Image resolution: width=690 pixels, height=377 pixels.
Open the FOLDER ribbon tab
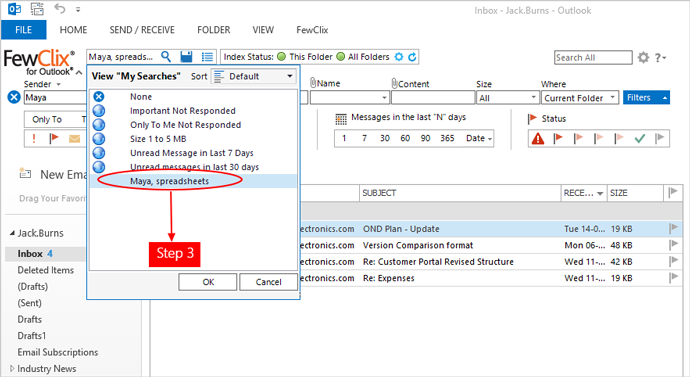[x=213, y=30]
